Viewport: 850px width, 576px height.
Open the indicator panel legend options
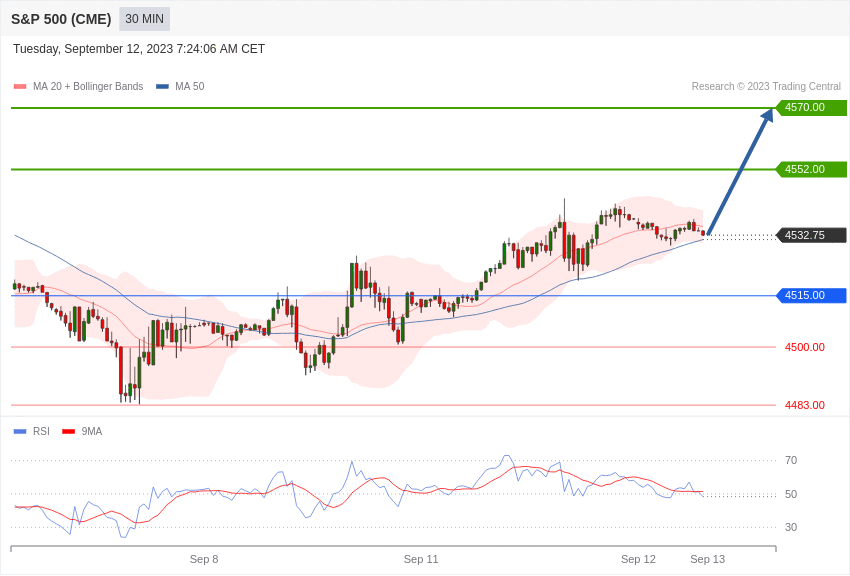coord(53,431)
